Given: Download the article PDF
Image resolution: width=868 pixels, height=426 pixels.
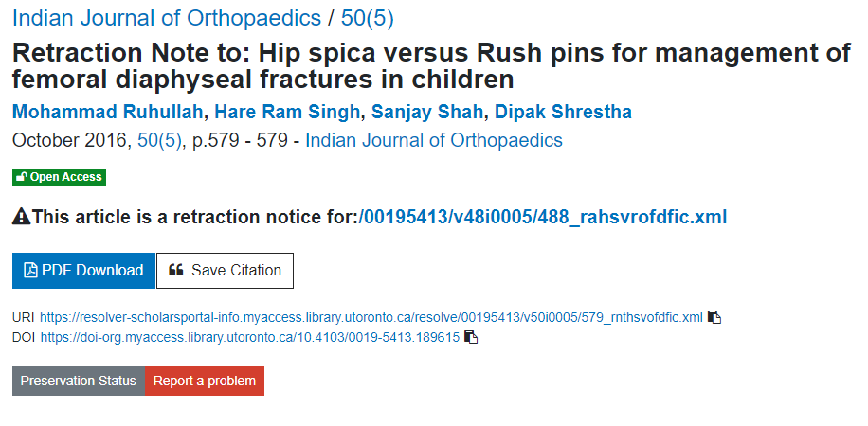Looking at the screenshot, I should [83, 271].
